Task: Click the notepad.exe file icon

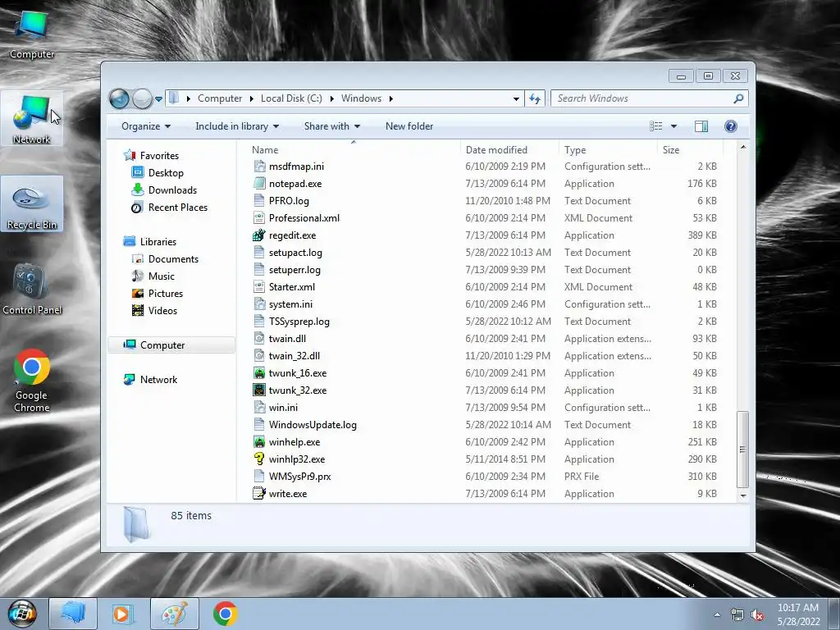Action: tap(259, 183)
